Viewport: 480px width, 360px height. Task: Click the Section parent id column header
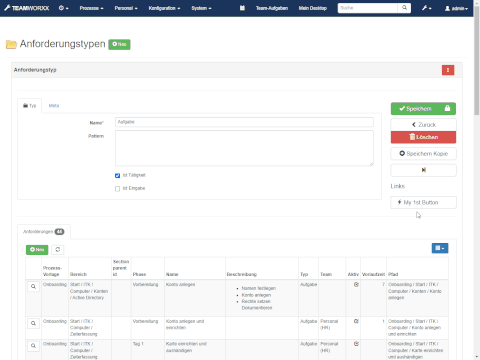(121, 268)
